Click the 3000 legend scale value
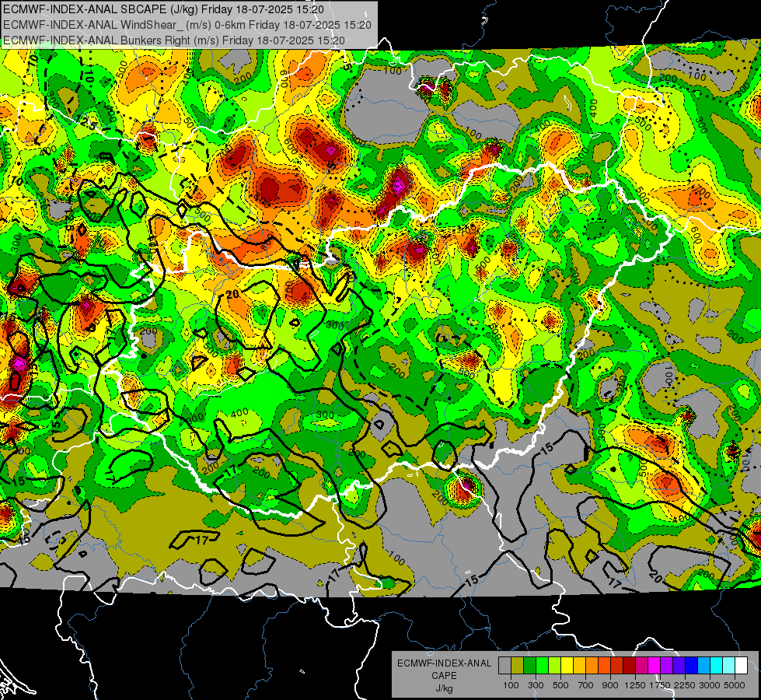This screenshot has width=761, height=700. tap(710, 685)
